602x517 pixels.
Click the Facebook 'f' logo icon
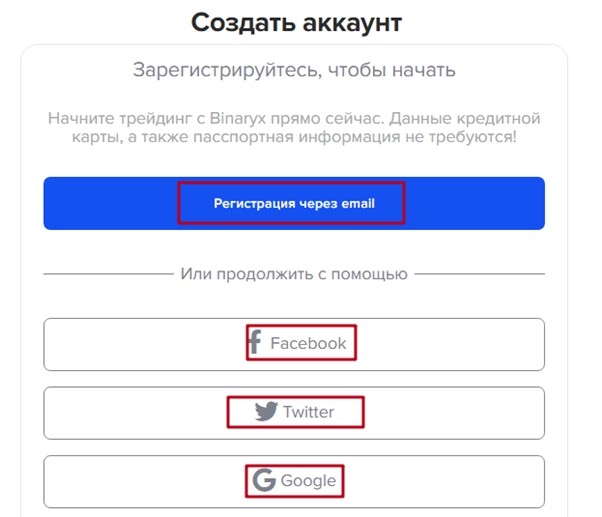(x=255, y=342)
